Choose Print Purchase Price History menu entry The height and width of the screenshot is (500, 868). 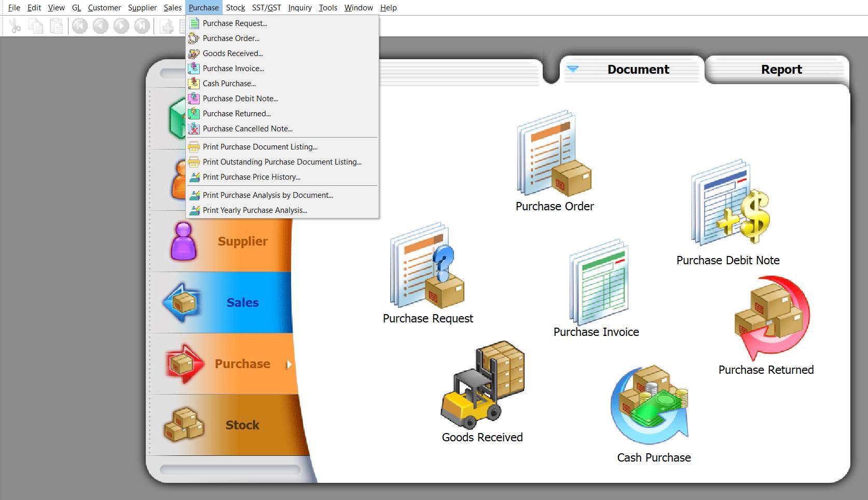[x=251, y=177]
